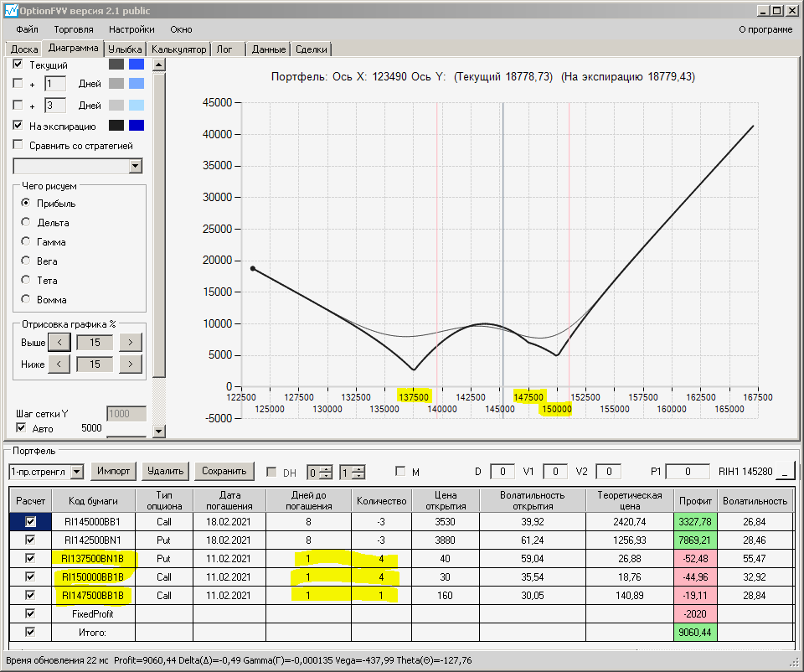Click the Импорт button

point(113,471)
